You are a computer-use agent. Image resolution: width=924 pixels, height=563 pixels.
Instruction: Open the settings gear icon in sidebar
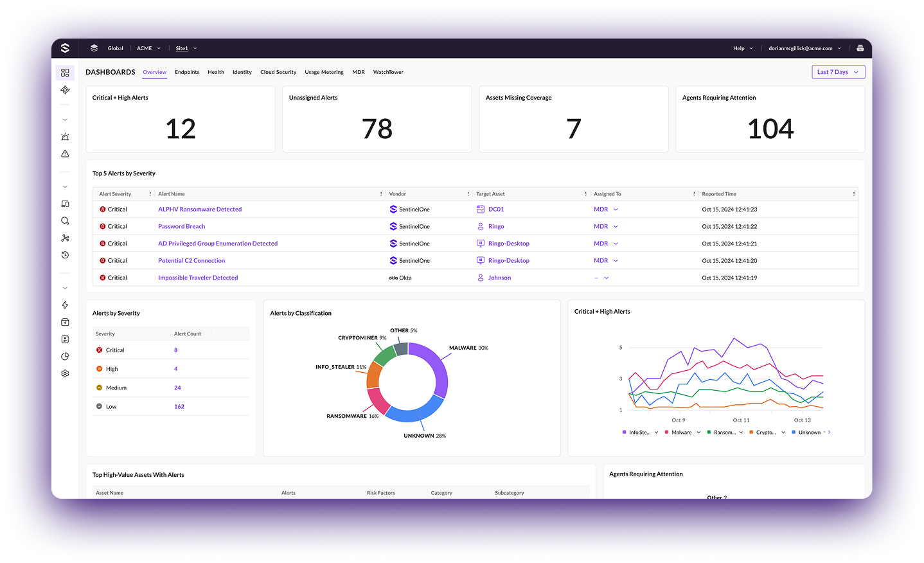tap(65, 373)
